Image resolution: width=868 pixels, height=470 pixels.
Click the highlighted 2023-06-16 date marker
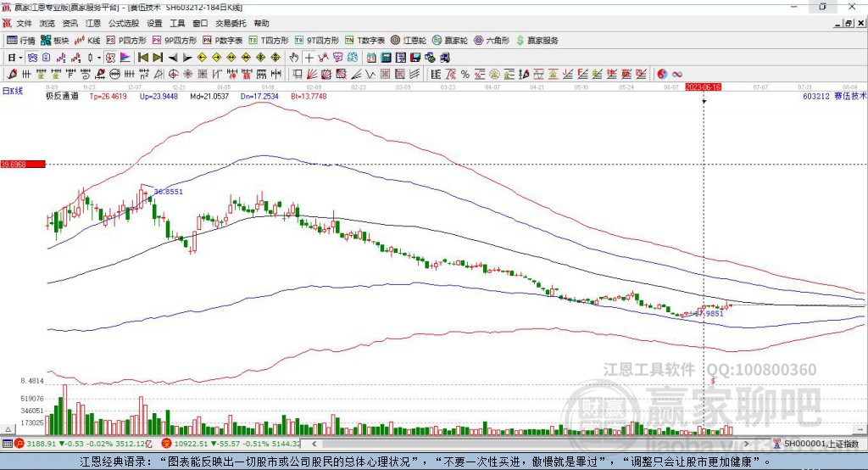[703, 87]
